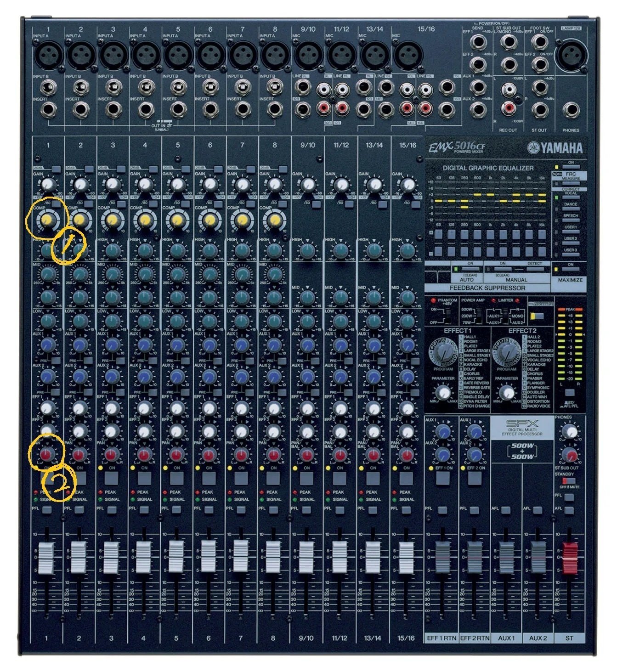Click the AUX 1 SEND jack
617x672 pixels.
(x=479, y=87)
